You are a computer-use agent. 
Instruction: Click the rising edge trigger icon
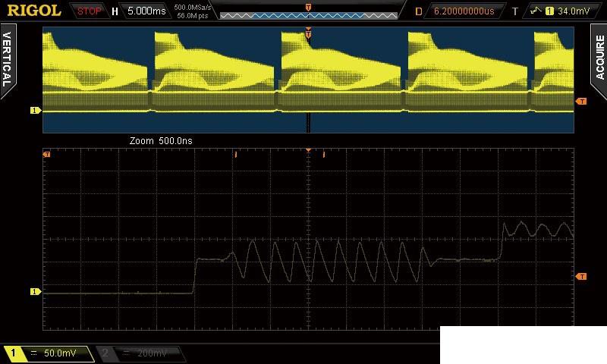point(535,11)
